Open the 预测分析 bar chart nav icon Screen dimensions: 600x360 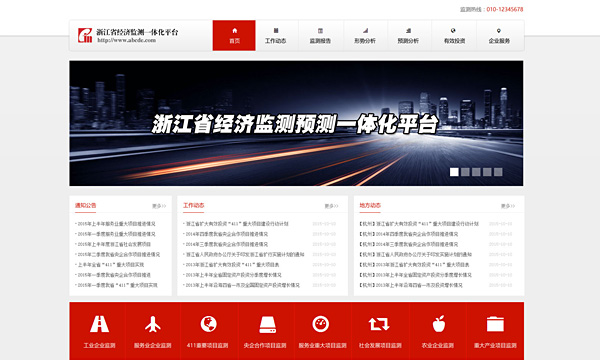409,31
